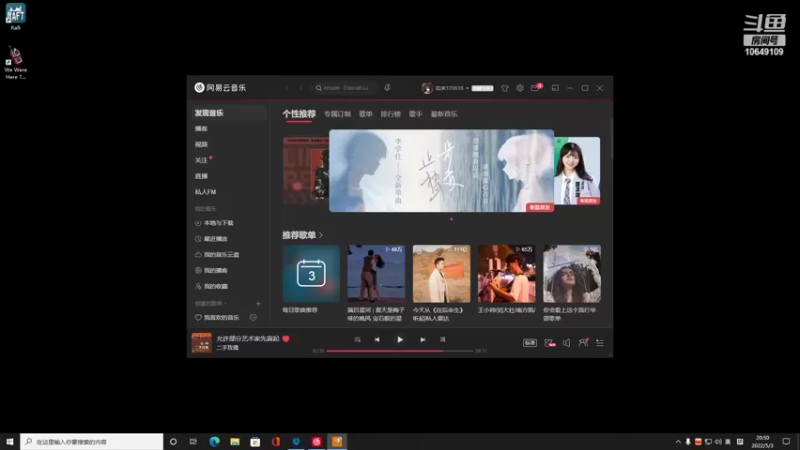Click the now-playing album cover thumbnail

click(x=202, y=343)
